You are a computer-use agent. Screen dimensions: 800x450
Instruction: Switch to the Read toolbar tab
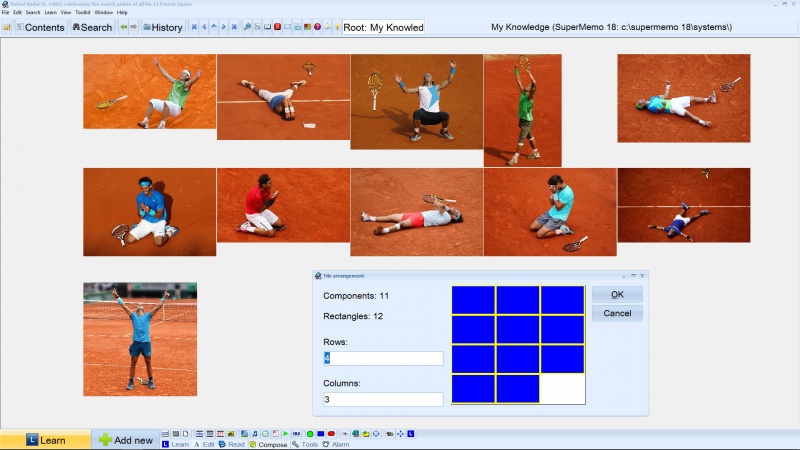(231, 444)
